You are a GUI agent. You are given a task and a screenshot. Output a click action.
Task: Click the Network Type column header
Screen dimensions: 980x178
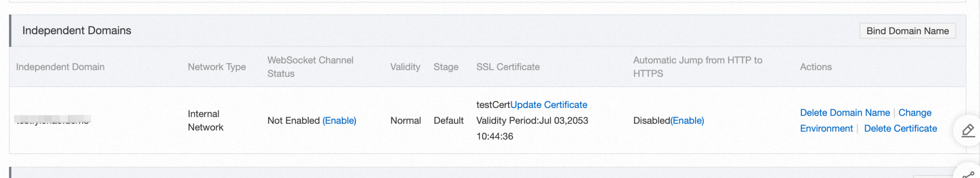(x=216, y=67)
